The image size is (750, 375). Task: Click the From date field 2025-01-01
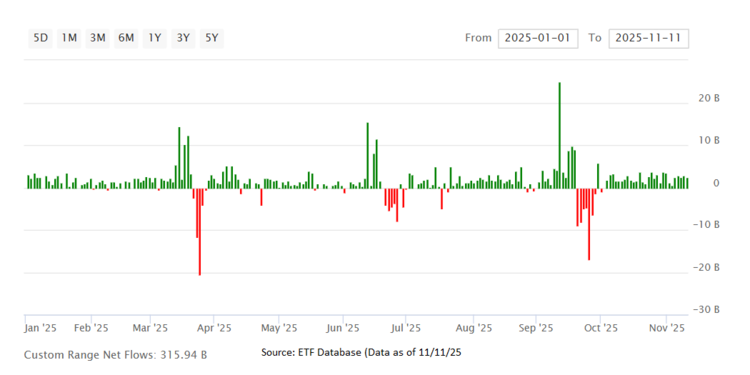(538, 38)
